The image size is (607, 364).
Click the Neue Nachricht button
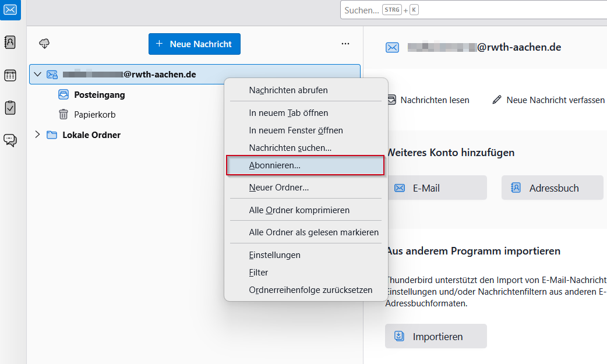pos(195,44)
